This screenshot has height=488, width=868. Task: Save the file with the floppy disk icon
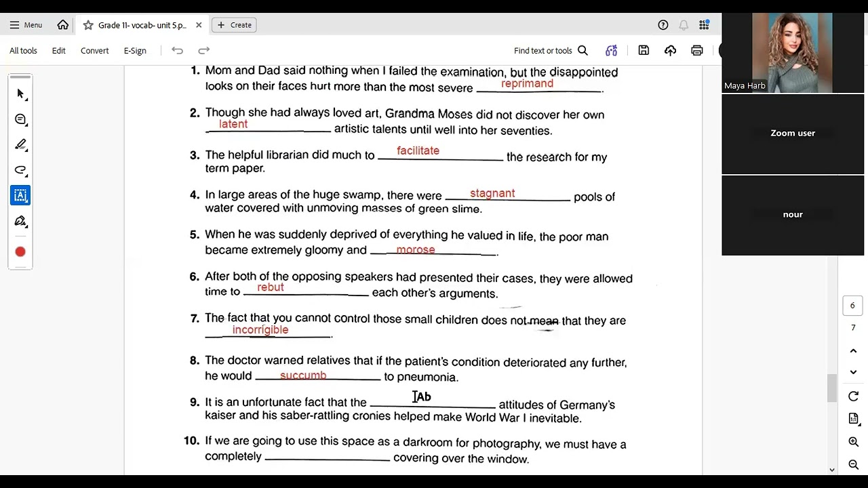[x=644, y=50]
